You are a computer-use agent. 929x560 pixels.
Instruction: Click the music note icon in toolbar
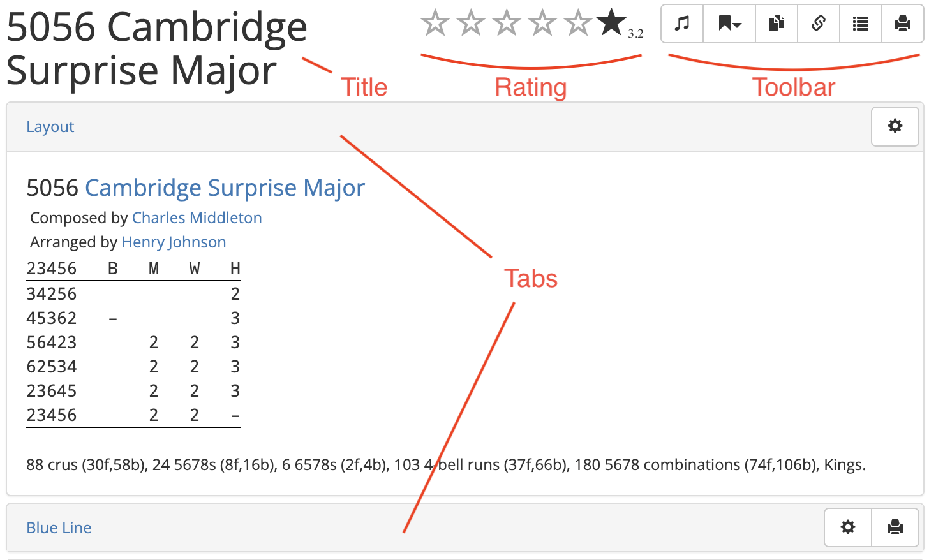point(682,24)
